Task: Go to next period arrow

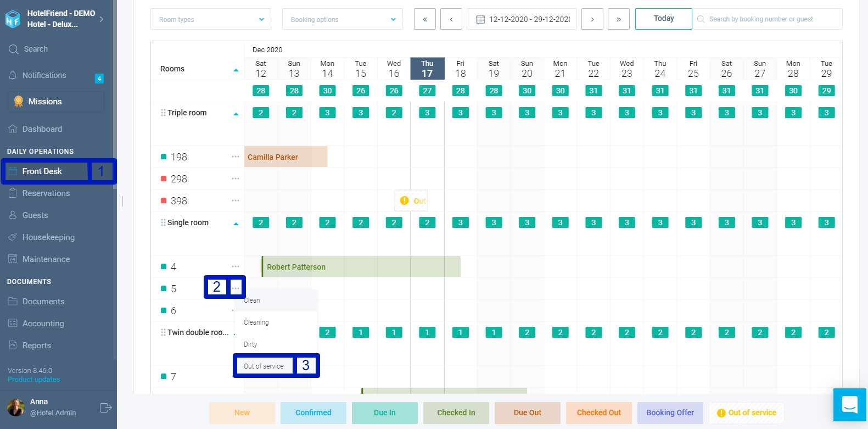Action: pos(592,19)
